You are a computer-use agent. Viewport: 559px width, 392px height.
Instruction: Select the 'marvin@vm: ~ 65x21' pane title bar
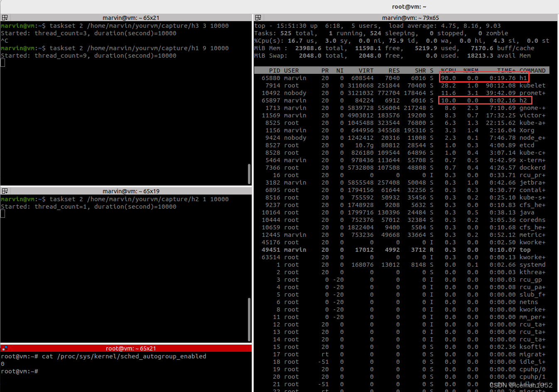126,17
